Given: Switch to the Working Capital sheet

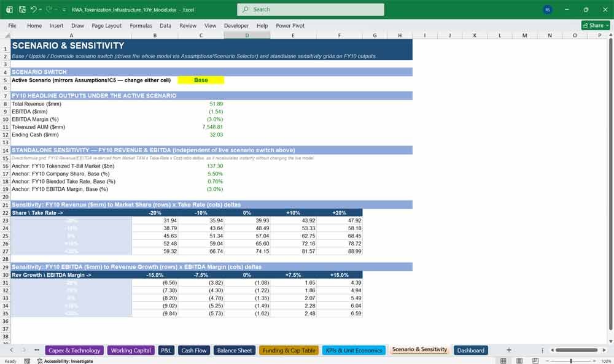Looking at the screenshot, I should pyautogui.click(x=131, y=350).
